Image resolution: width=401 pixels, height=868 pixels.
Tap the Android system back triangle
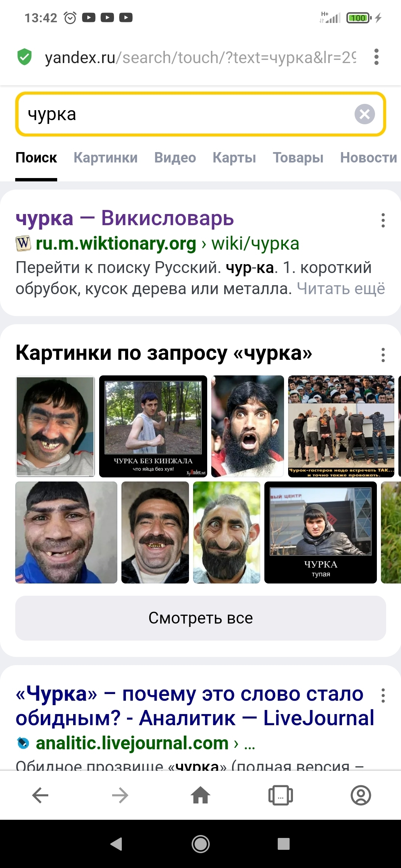pos(117,844)
